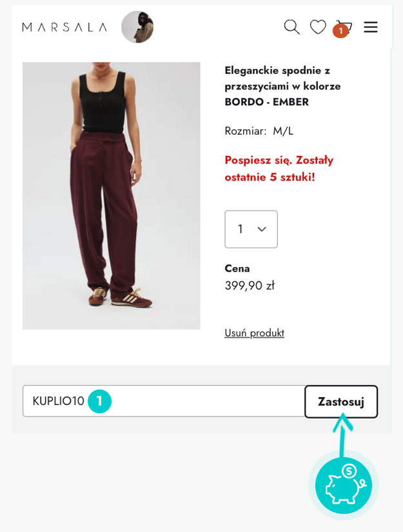Open the bordo trousers product image

(112, 195)
